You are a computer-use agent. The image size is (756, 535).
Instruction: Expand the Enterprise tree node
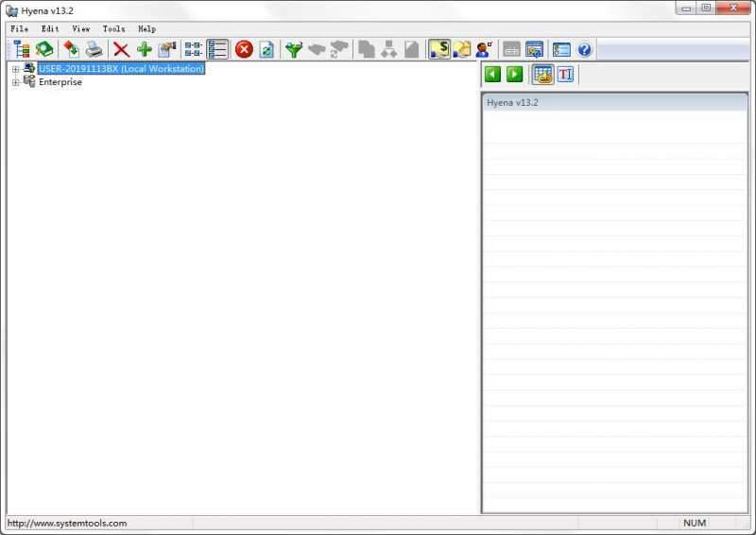pos(15,82)
